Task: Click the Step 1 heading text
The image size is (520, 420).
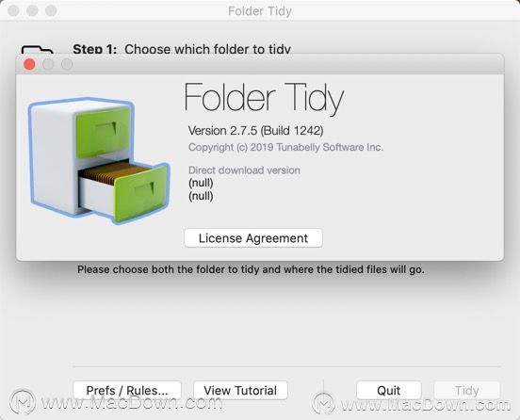Action: click(x=182, y=49)
